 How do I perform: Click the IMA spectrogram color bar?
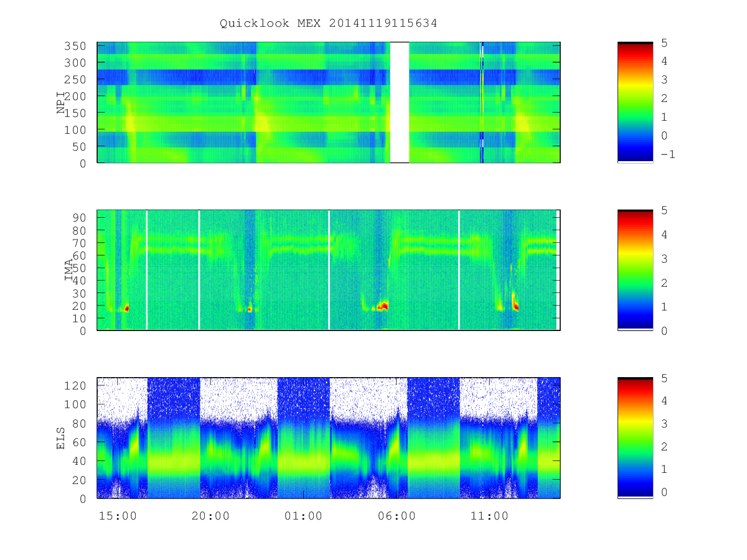click(635, 269)
